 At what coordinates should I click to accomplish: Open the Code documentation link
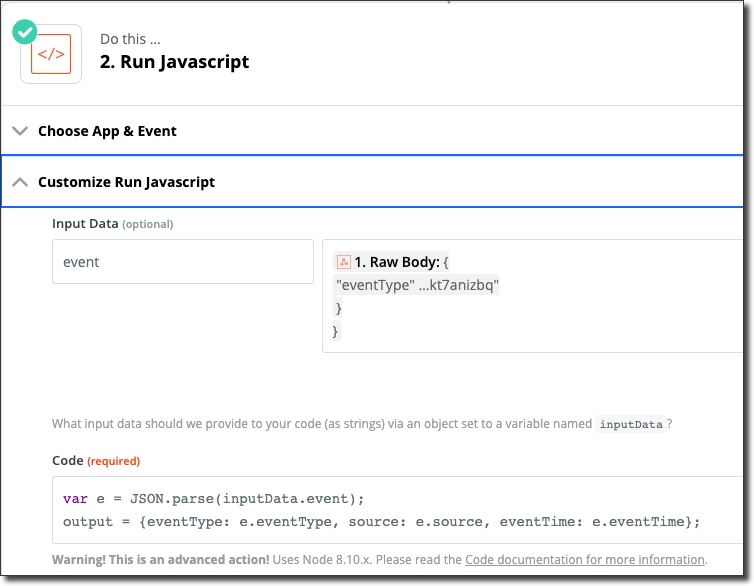[x=585, y=560]
